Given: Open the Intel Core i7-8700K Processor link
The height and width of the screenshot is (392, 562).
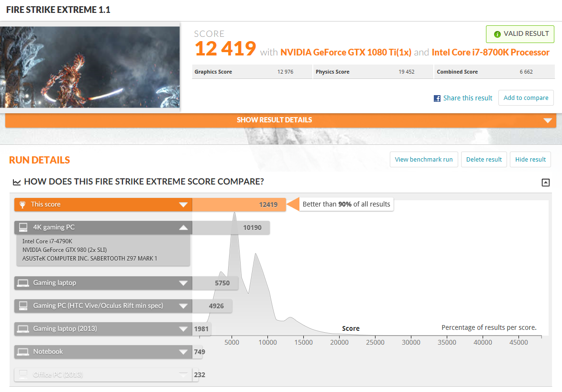Looking at the screenshot, I should pos(490,52).
